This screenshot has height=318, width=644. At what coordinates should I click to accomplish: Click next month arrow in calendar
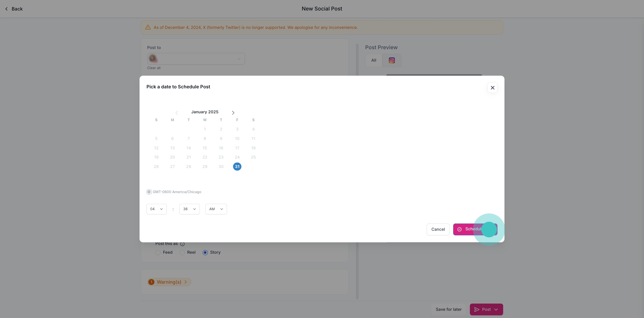click(233, 113)
